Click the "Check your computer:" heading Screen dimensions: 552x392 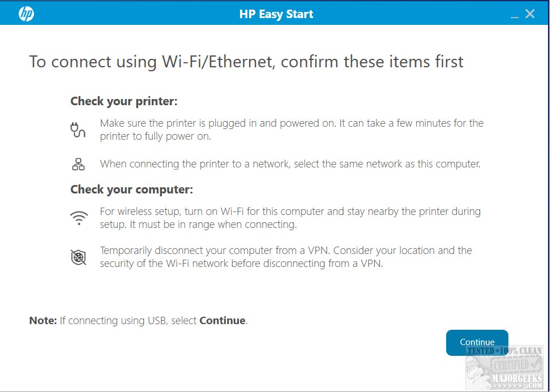131,189
